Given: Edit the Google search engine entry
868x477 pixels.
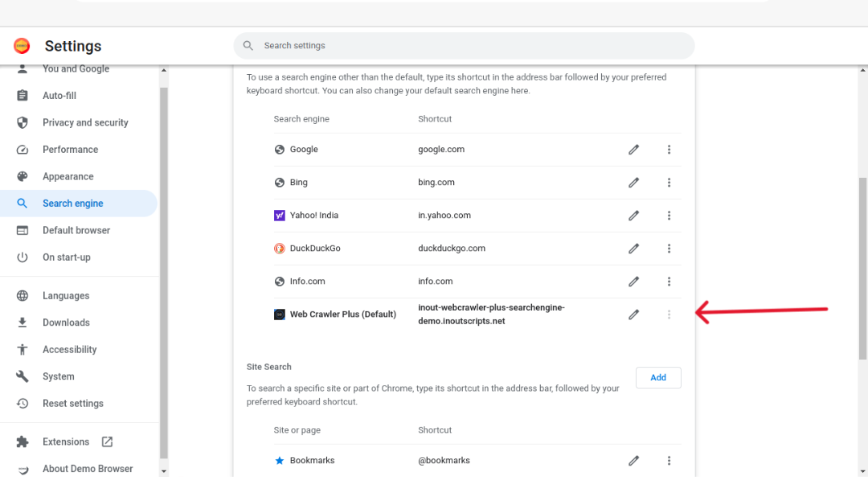Looking at the screenshot, I should [x=633, y=150].
